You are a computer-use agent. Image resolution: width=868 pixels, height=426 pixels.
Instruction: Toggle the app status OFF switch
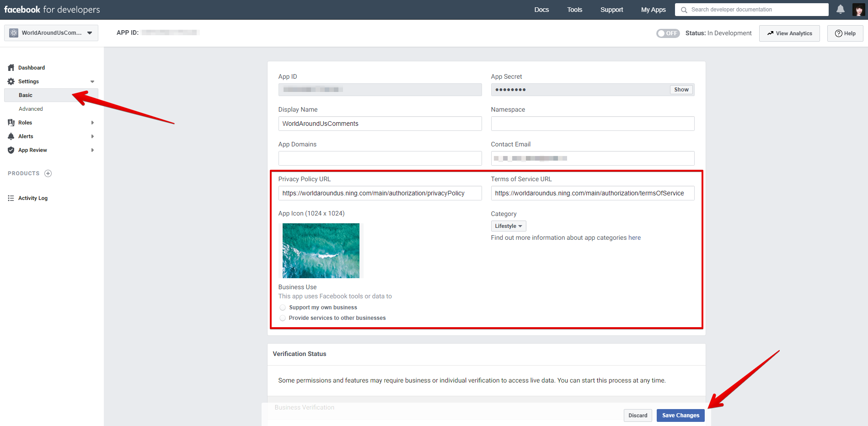668,33
